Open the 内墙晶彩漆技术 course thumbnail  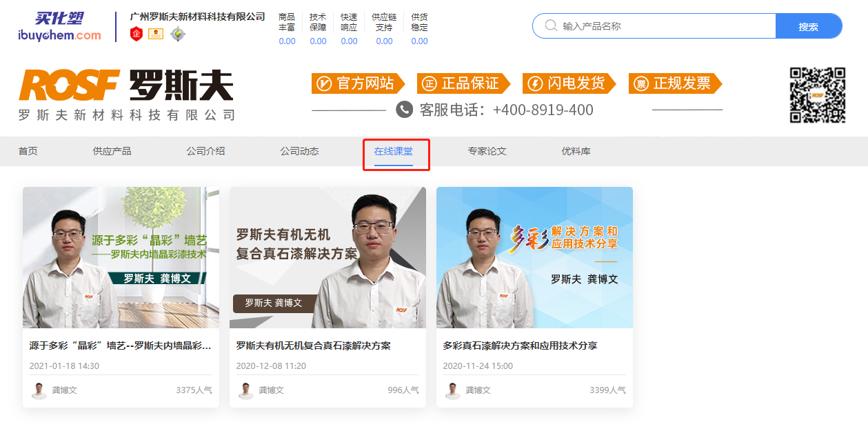click(x=121, y=257)
